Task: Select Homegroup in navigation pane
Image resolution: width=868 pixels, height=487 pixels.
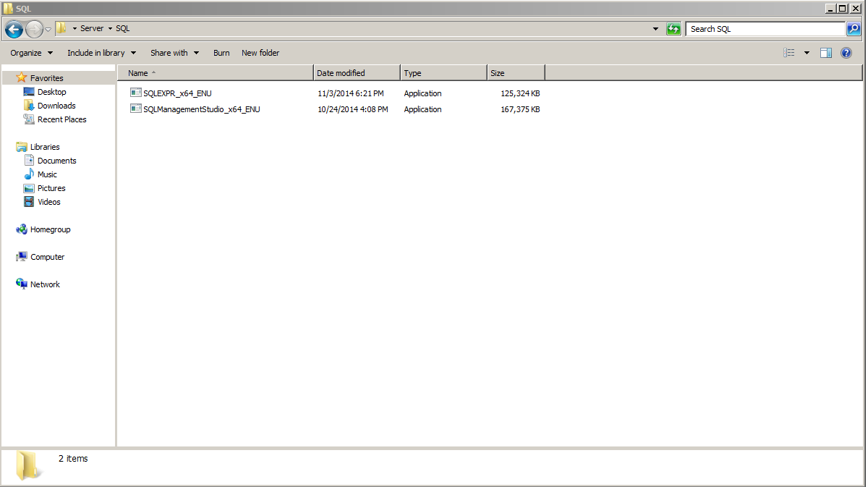Action: click(51, 229)
